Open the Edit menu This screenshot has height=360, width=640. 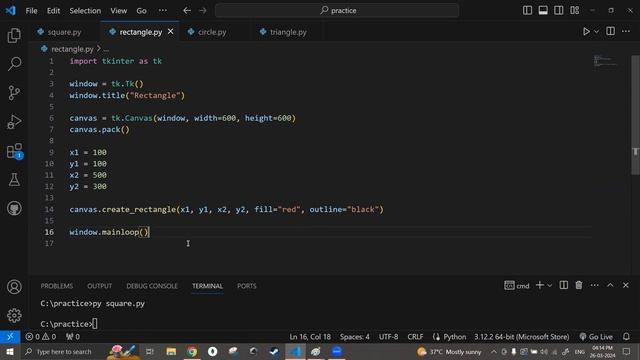point(53,11)
